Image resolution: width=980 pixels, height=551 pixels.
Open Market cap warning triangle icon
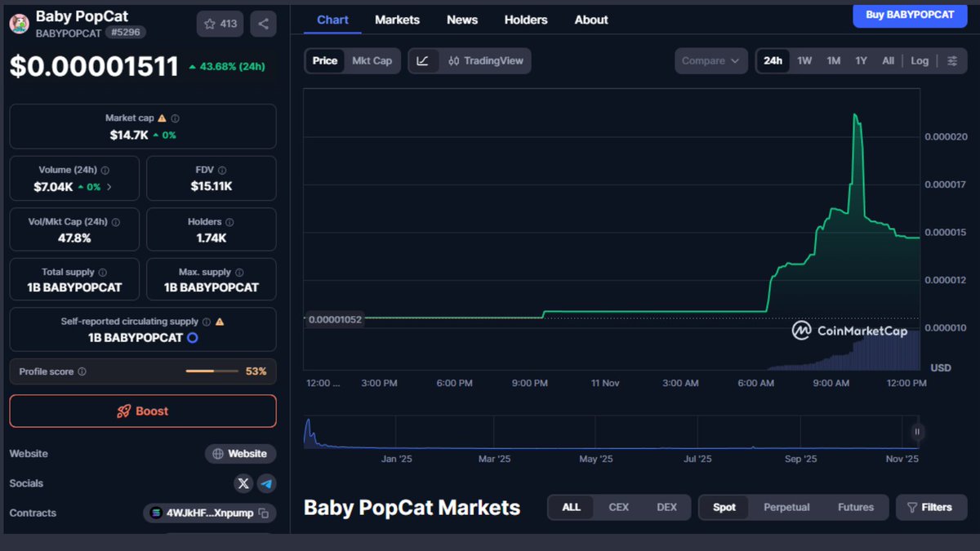(x=162, y=118)
